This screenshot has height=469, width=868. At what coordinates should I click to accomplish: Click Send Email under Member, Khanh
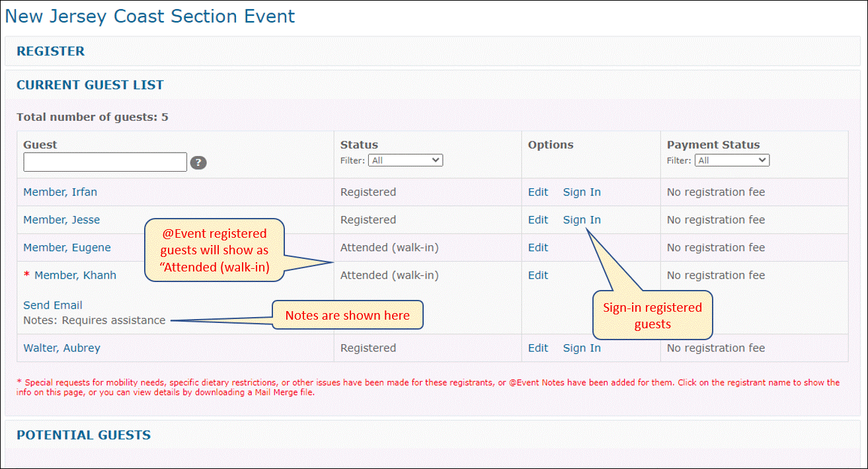coord(53,305)
